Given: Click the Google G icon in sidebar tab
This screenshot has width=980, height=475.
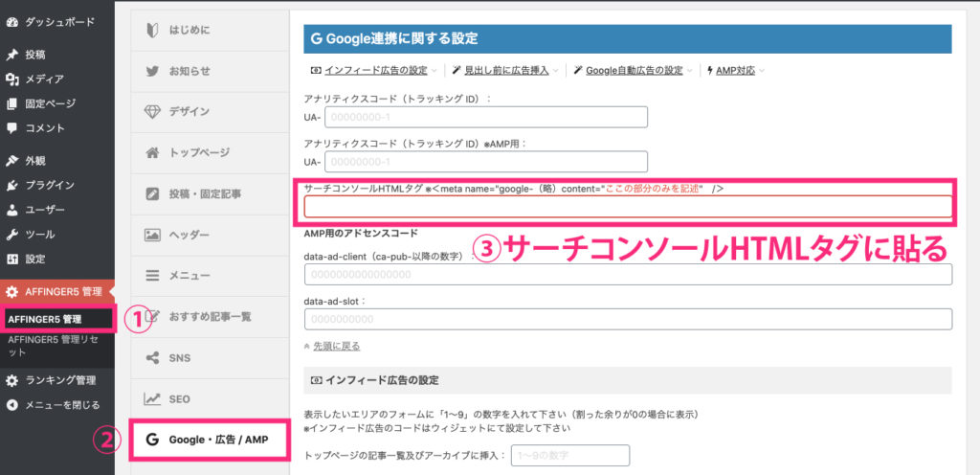Looking at the screenshot, I should 152,440.
